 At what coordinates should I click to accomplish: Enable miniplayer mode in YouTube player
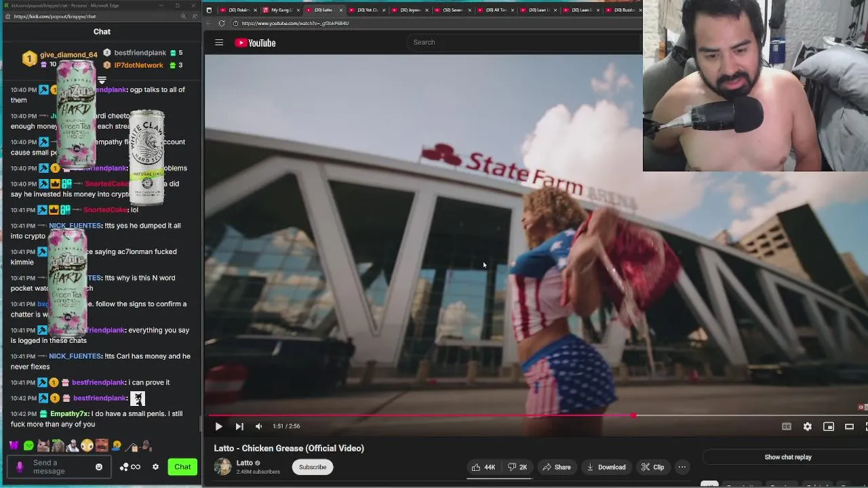pyautogui.click(x=828, y=426)
